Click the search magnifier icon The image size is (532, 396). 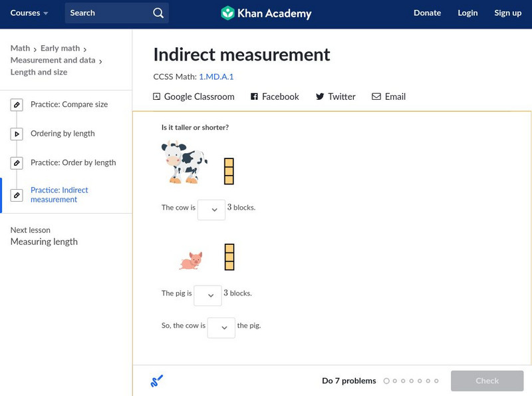pos(158,13)
